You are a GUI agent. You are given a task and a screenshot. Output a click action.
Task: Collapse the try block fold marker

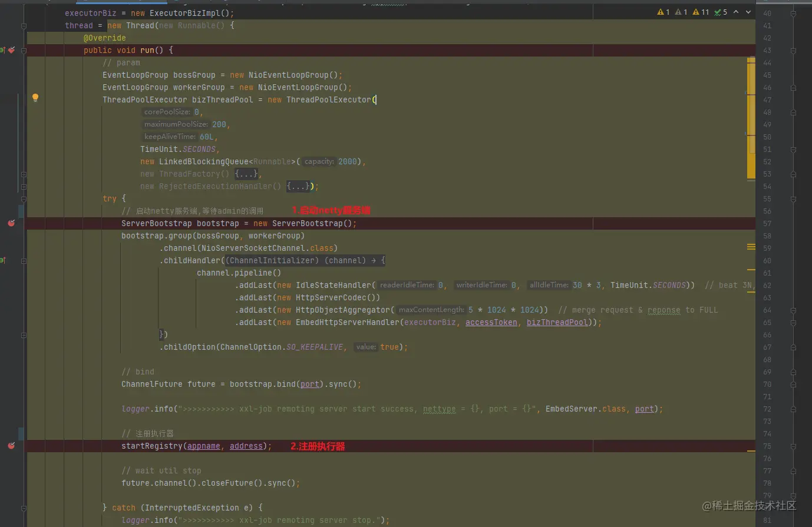(x=24, y=199)
